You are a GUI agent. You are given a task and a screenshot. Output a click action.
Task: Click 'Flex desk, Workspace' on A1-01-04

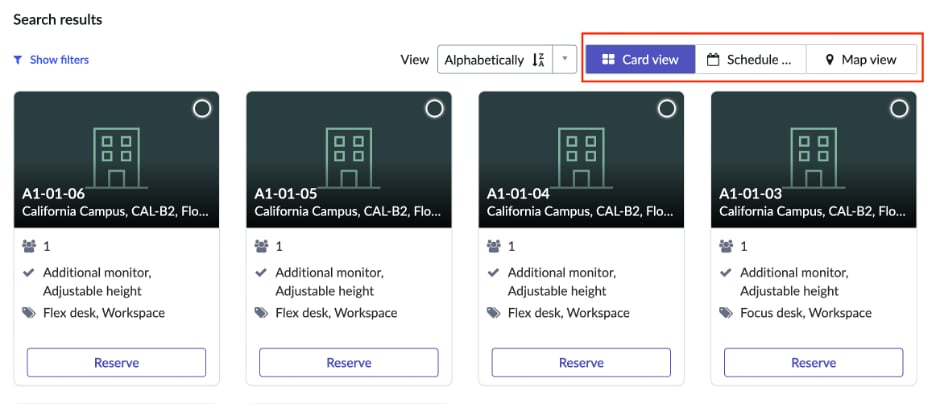pyautogui.click(x=568, y=313)
